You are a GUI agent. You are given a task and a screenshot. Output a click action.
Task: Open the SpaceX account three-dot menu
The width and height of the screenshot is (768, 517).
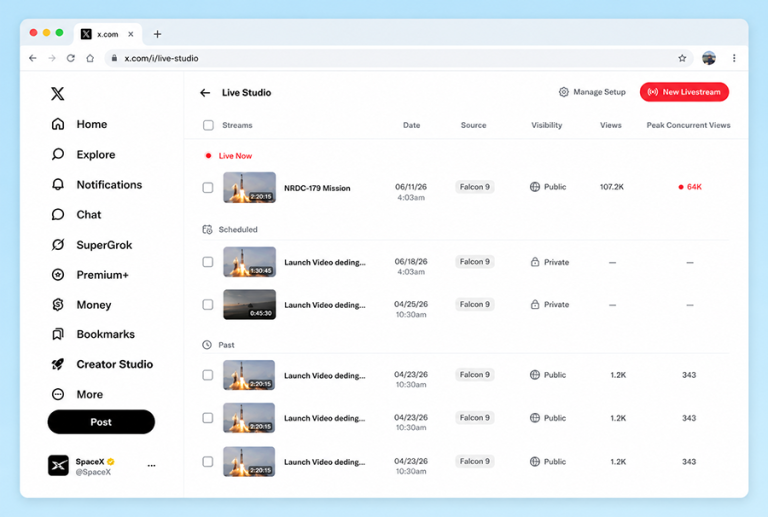coord(151,466)
